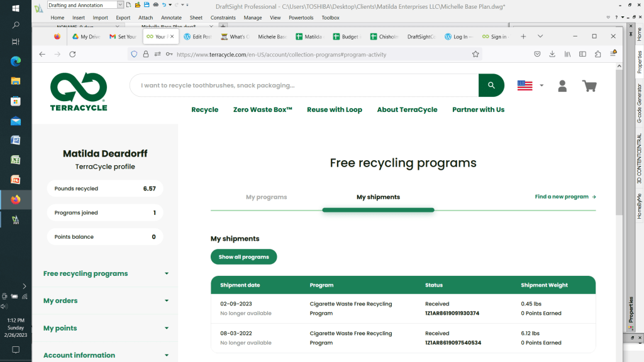Open the country flag language dropdown
This screenshot has width=644, height=362.
coord(530,85)
